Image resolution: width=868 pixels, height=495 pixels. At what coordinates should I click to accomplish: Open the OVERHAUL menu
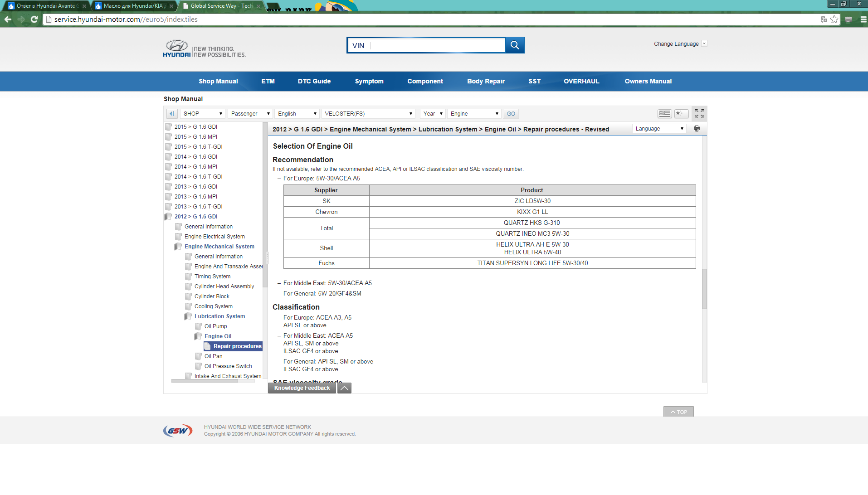click(x=581, y=81)
